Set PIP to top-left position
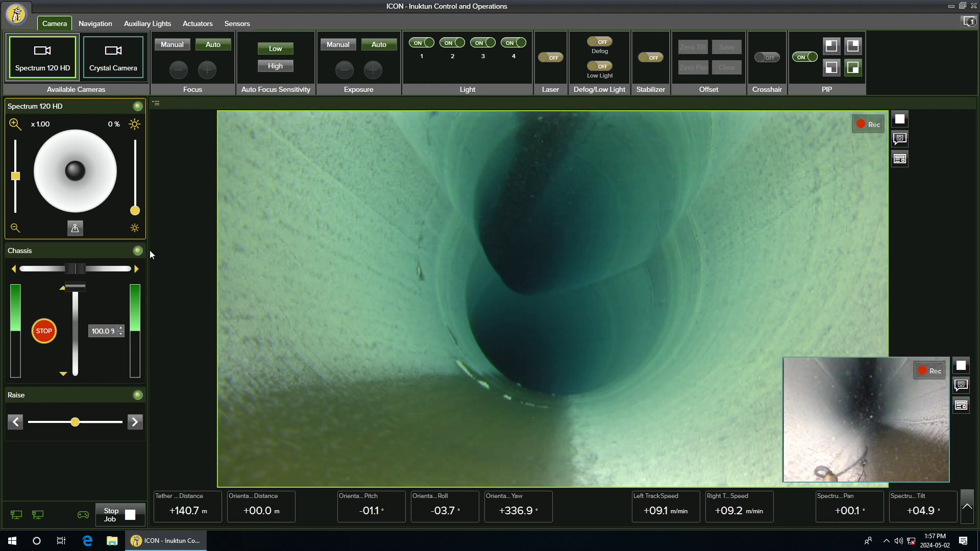The height and width of the screenshot is (551, 980). 831,46
